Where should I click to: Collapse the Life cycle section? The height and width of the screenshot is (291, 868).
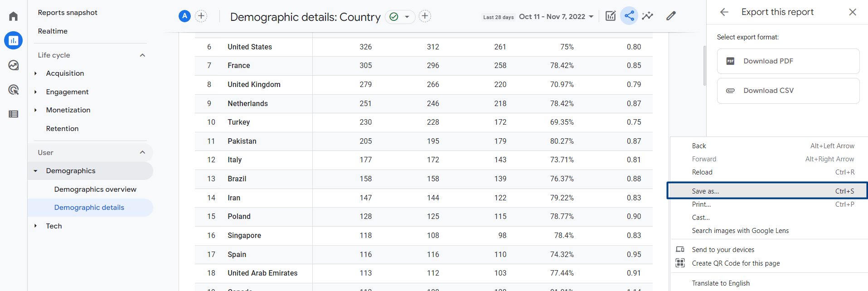tap(142, 55)
